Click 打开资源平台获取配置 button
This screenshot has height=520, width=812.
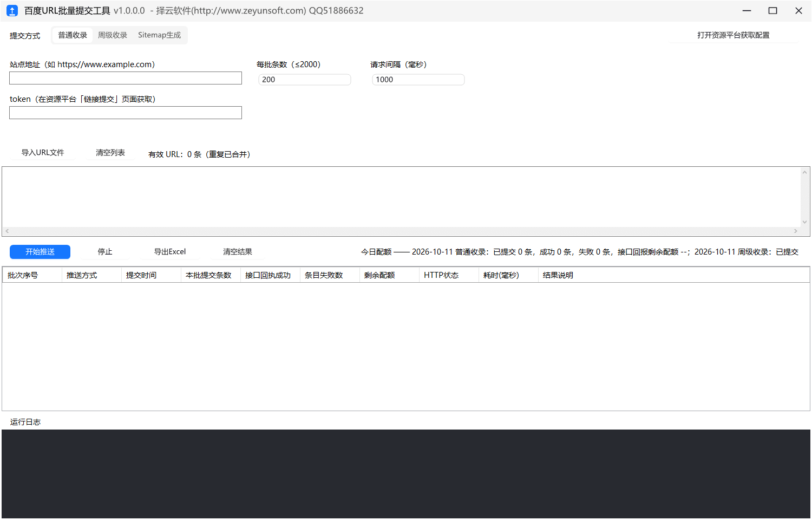coord(734,35)
